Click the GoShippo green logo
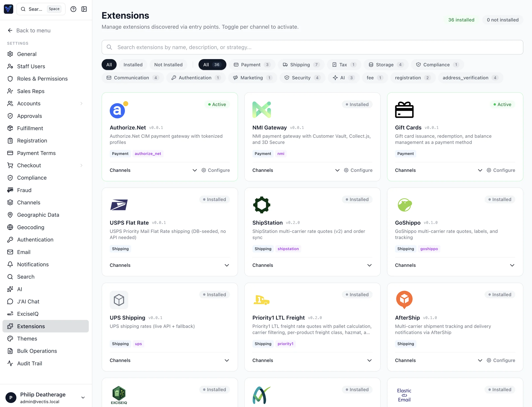 point(405,205)
